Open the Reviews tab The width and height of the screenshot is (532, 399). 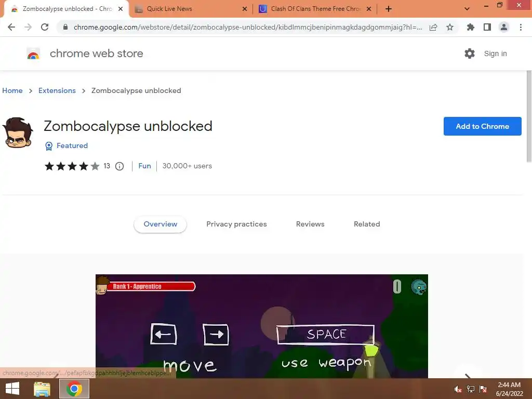click(x=310, y=224)
